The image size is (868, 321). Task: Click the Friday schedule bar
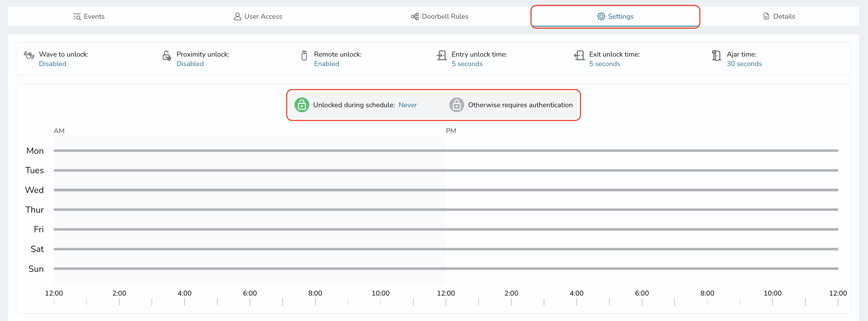click(x=446, y=229)
